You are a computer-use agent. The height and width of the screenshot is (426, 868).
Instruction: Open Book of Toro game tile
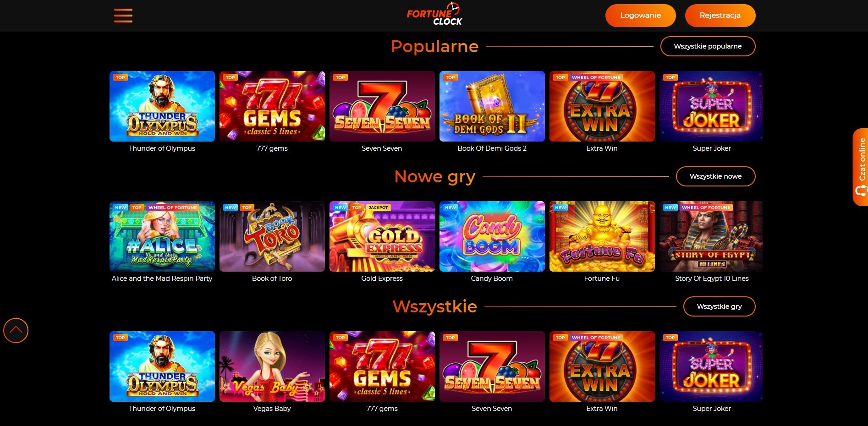(272, 236)
